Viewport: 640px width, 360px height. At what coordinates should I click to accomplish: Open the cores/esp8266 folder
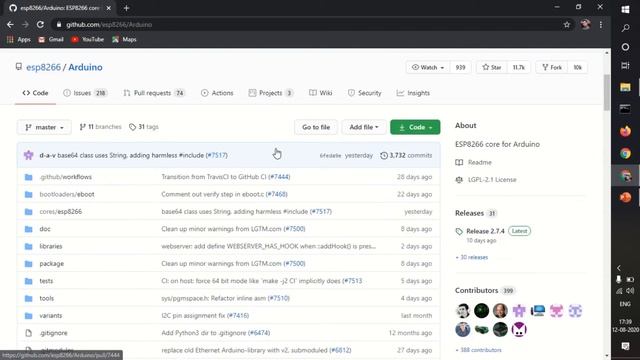[x=60, y=211]
